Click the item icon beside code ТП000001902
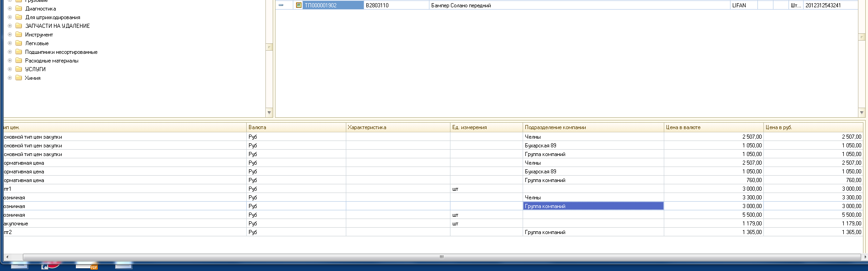868x271 pixels. [x=299, y=5]
